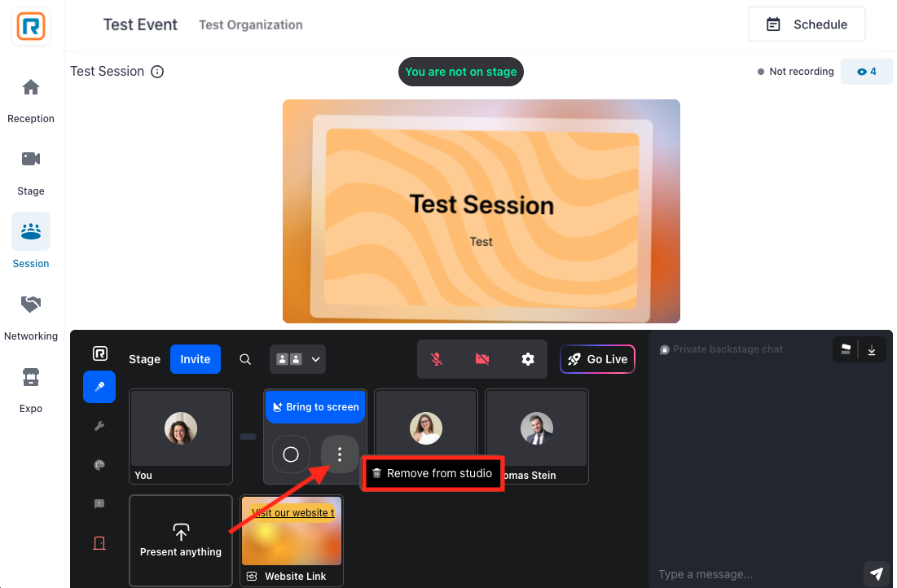Open the Expo booth icon
This screenshot has height=588, width=897.
click(x=31, y=378)
